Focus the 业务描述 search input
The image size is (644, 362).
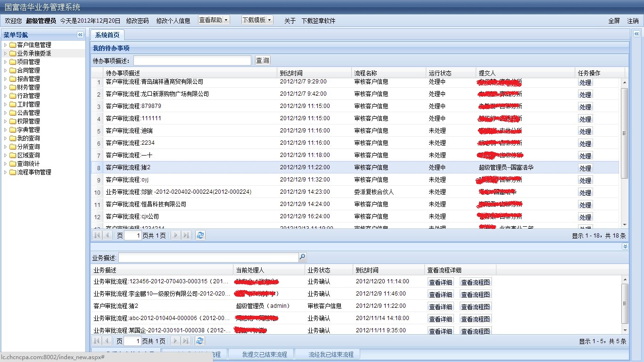point(208,258)
